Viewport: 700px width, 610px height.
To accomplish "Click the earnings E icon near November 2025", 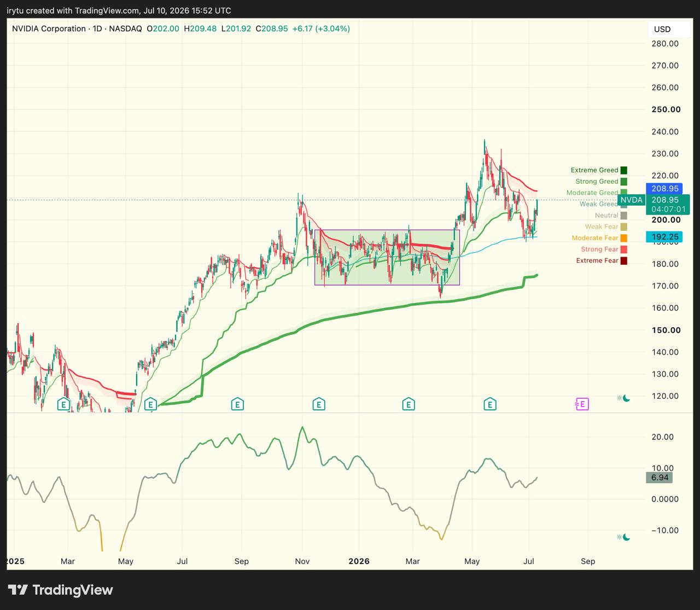I will coord(319,404).
